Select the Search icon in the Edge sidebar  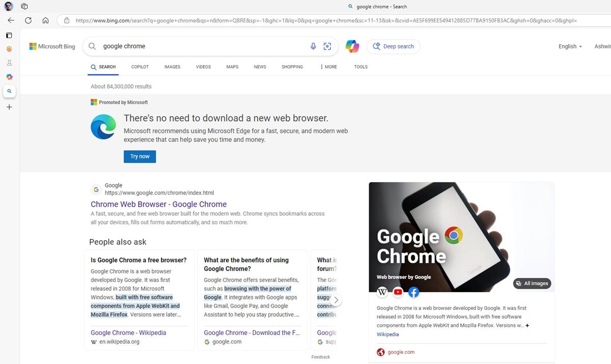(9, 91)
